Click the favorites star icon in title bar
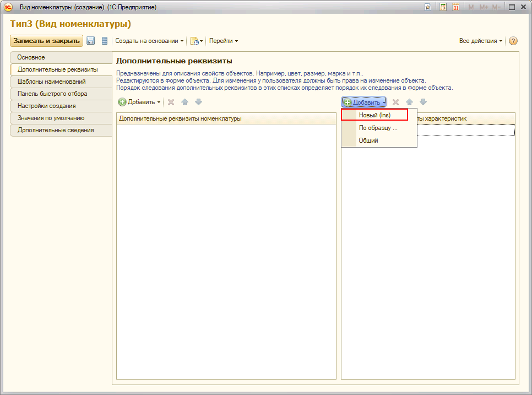The image size is (532, 395). click(428, 7)
